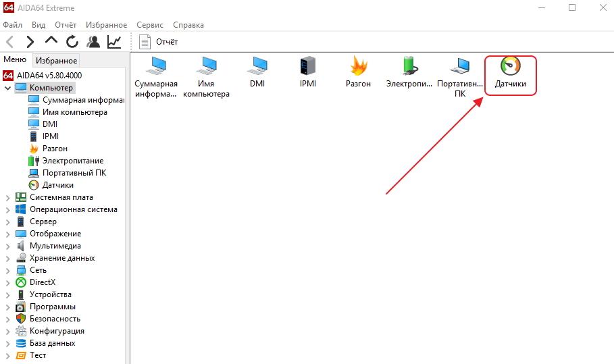Expand the Системная плата branch

(7, 198)
